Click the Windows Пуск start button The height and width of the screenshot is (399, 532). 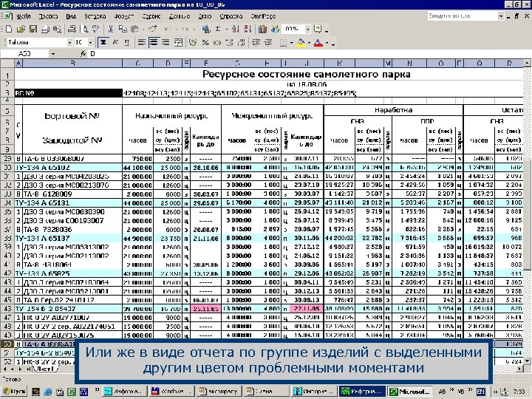coord(14,392)
